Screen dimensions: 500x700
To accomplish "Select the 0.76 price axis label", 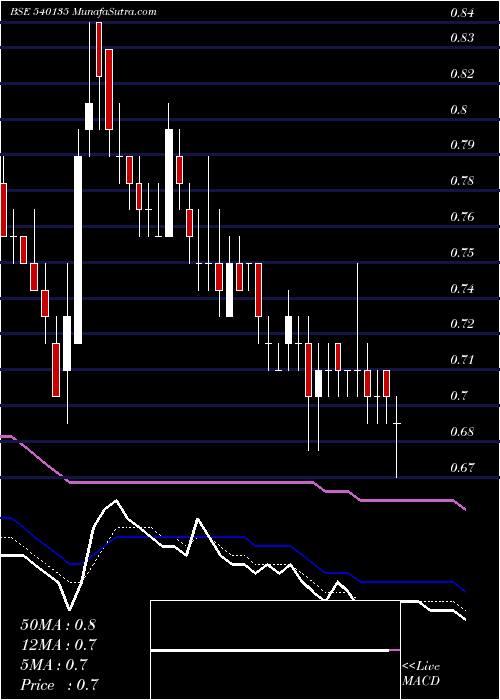I will (462, 217).
